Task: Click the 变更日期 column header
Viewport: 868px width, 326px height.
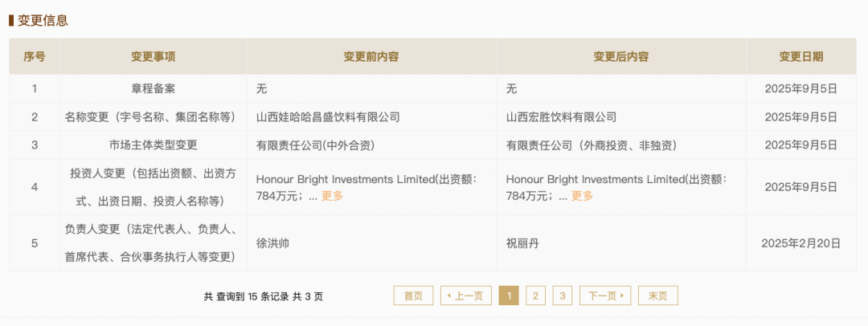Action: pos(801,56)
